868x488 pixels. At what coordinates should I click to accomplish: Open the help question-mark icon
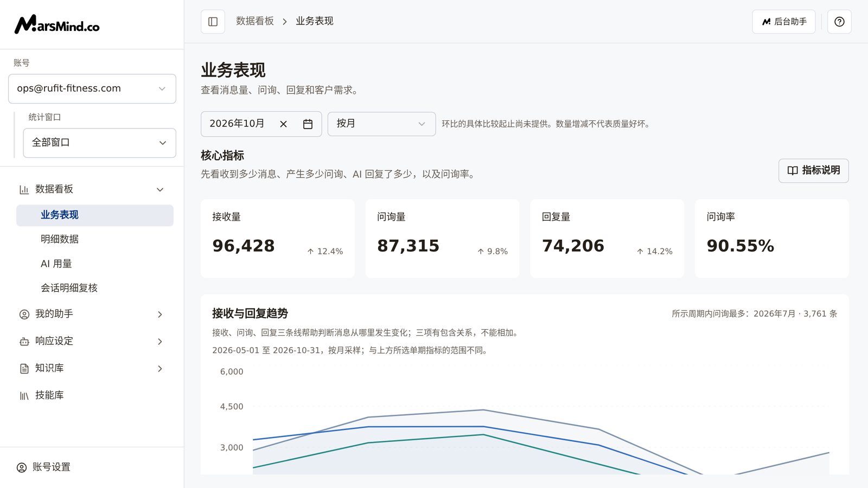tap(839, 22)
